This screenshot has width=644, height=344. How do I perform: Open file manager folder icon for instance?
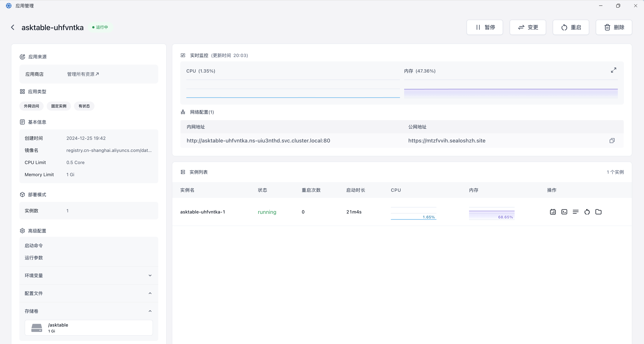point(598,212)
